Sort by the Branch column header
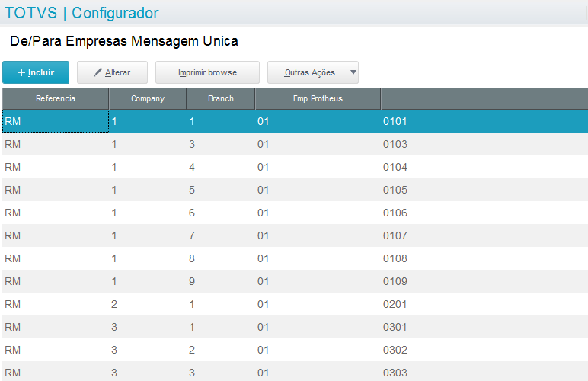The width and height of the screenshot is (588, 381). (x=221, y=98)
